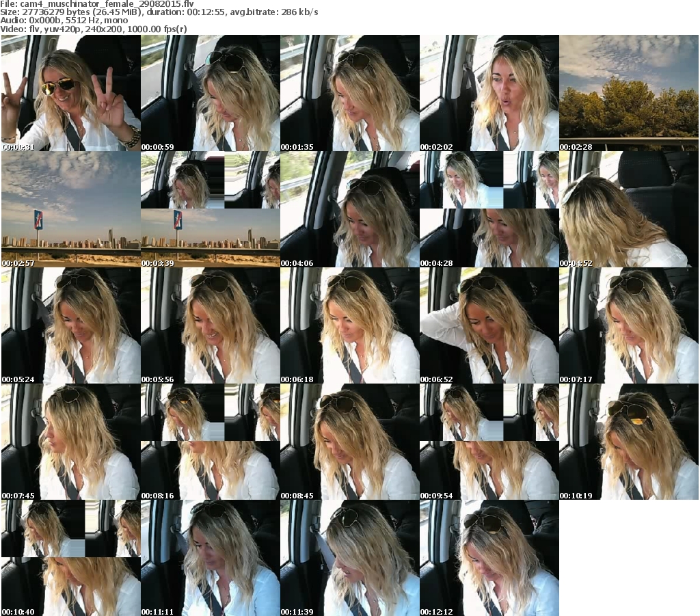Click the split-screen frame at 00:03:39

(211, 209)
